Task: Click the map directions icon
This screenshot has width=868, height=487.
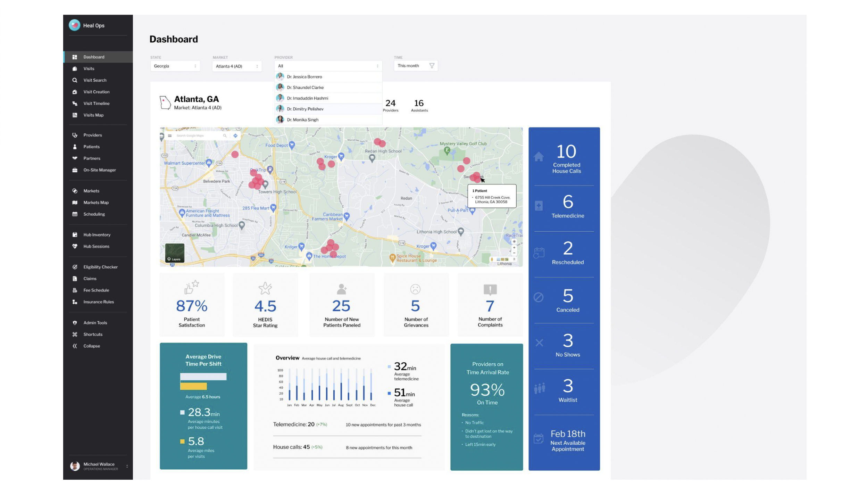Action: 235,136
